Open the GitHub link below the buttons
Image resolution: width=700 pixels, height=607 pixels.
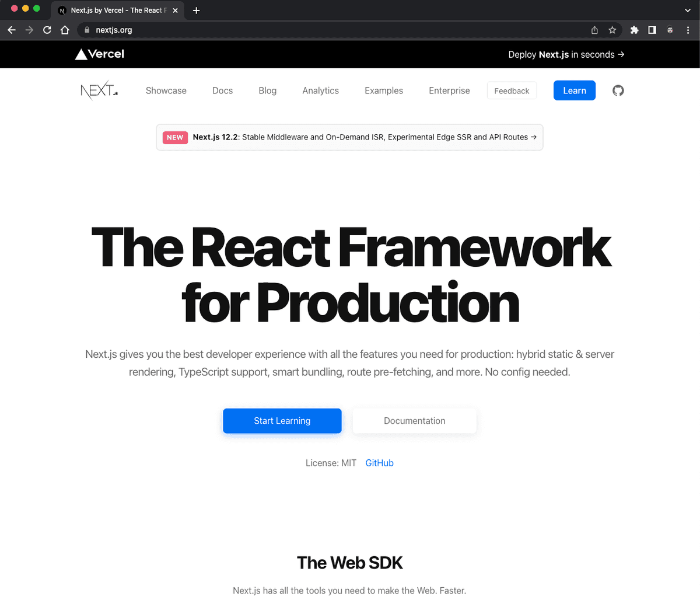(379, 462)
